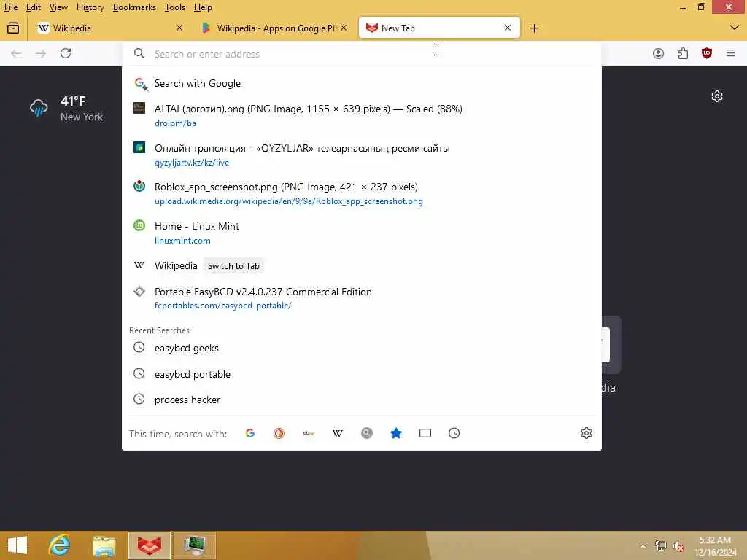This screenshot has height=560, width=747.
Task: Open the uBlock Origin shield icon
Action: click(x=707, y=53)
